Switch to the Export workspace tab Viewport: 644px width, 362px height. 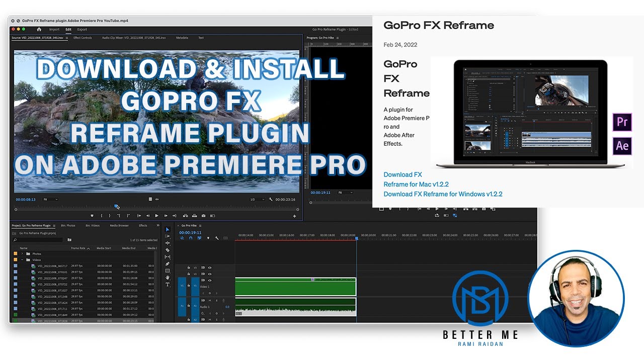[82, 29]
